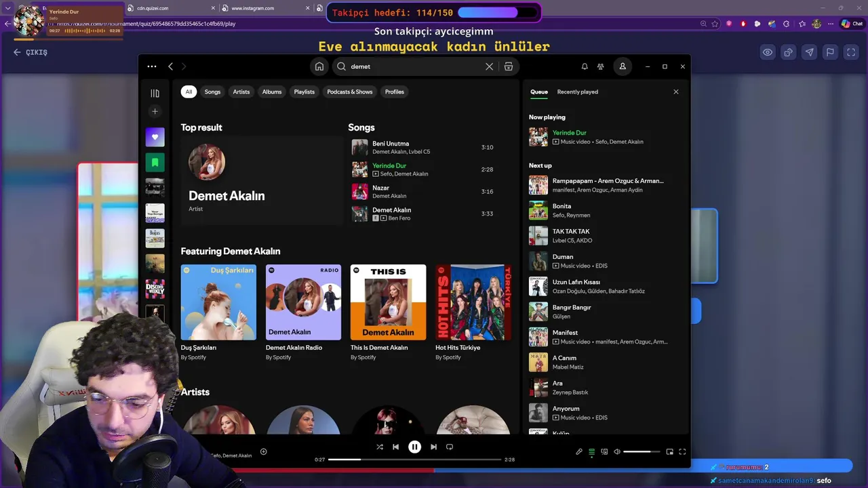Add current song to Liked Songs
Image resolution: width=868 pixels, height=488 pixels.
264,451
